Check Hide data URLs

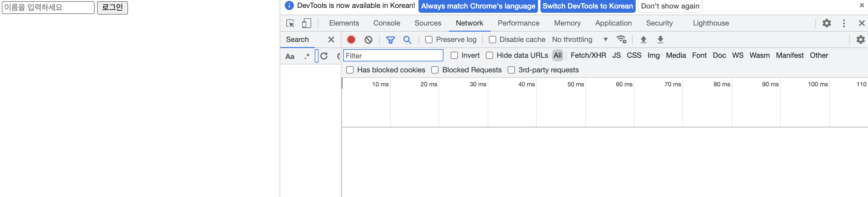pos(490,55)
